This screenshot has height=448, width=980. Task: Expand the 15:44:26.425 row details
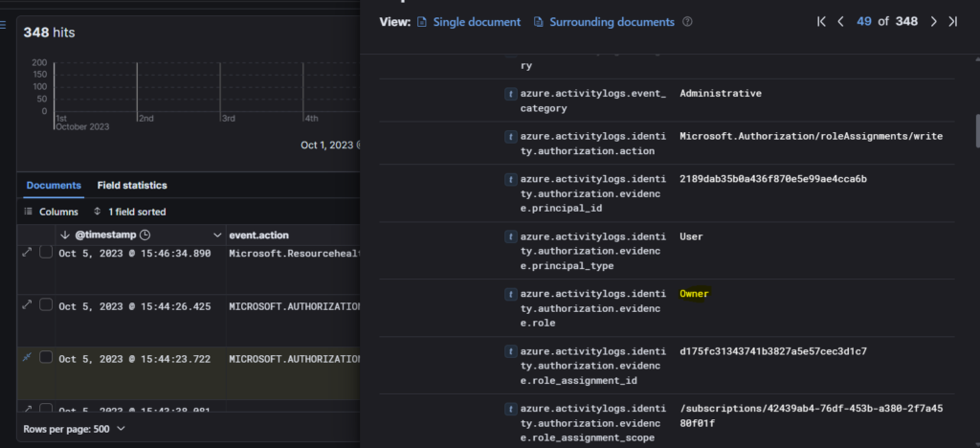click(28, 305)
